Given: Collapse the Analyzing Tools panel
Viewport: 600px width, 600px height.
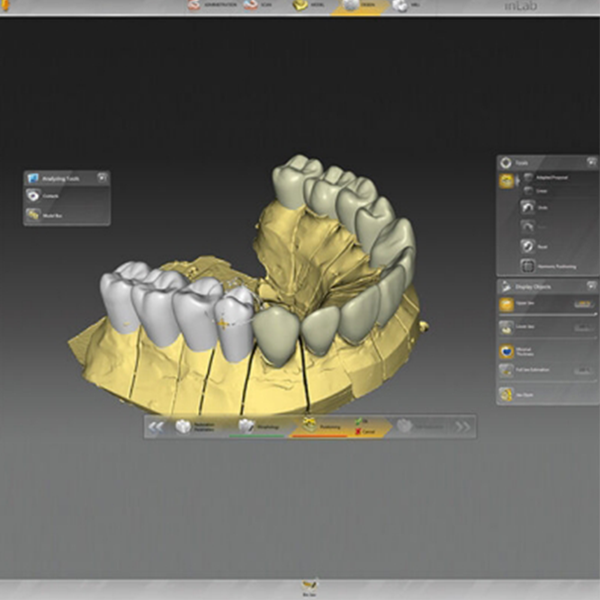Looking at the screenshot, I should tap(102, 177).
